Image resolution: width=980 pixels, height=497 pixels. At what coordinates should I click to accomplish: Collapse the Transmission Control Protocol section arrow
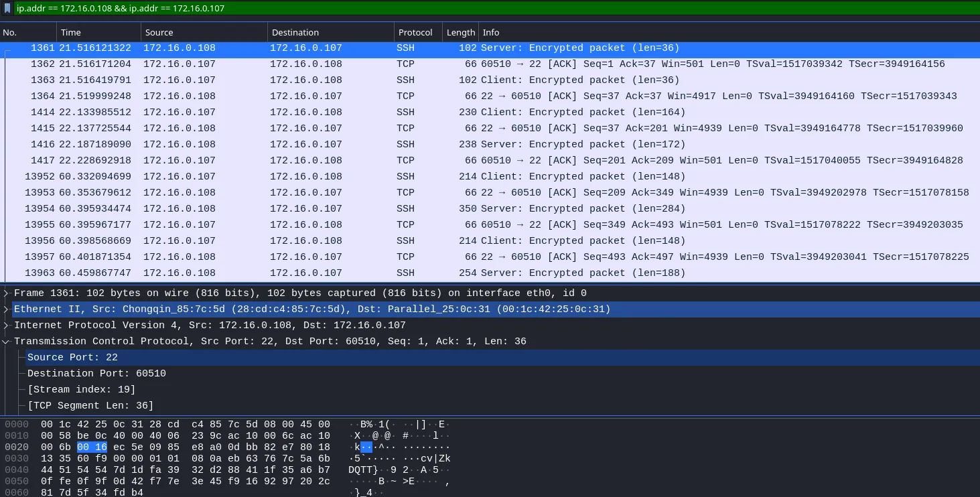click(6, 342)
